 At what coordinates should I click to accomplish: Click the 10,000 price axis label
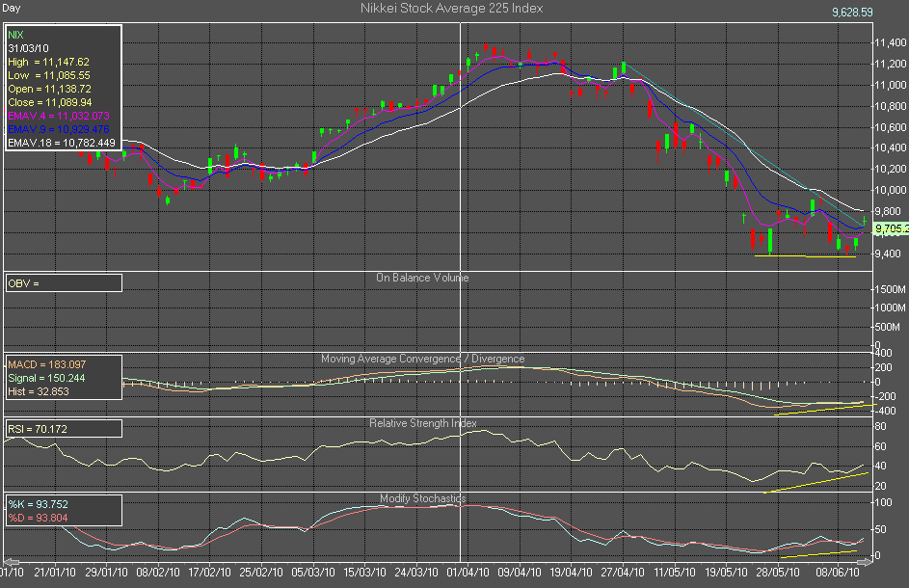click(x=891, y=190)
